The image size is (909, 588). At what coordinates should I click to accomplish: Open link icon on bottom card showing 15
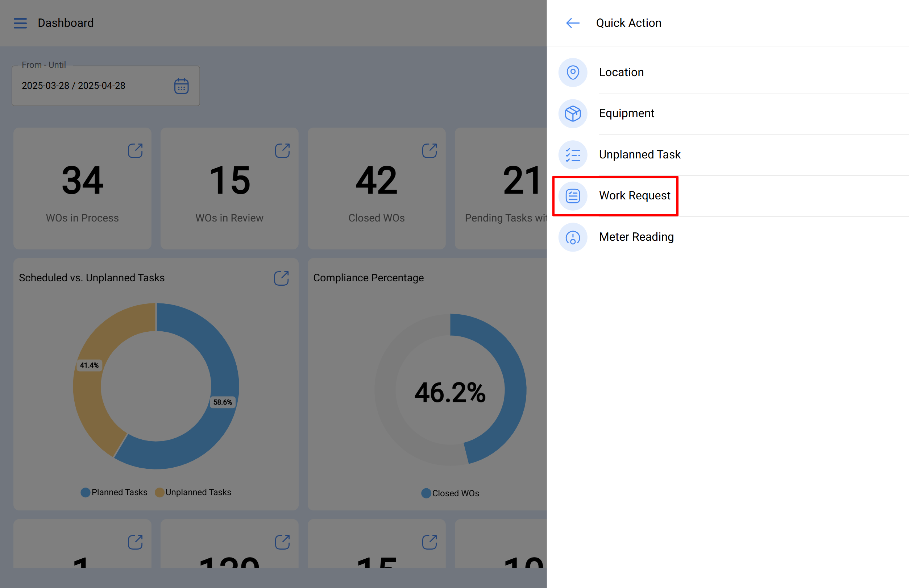[429, 542]
